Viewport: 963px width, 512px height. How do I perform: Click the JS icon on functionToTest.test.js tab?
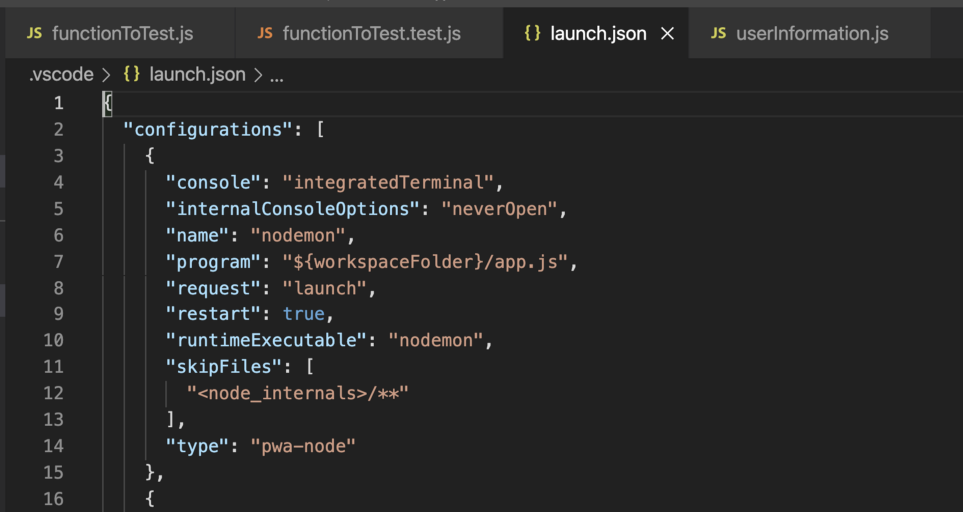(265, 34)
